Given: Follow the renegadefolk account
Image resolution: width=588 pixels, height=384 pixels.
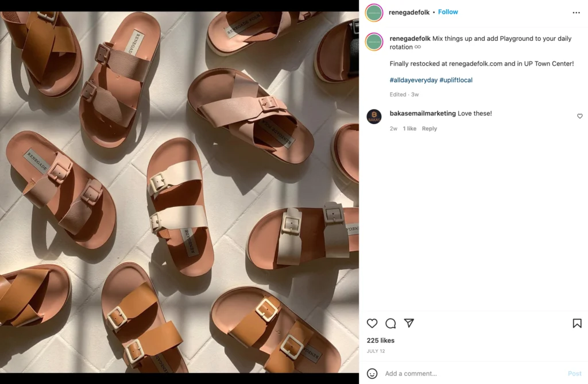Looking at the screenshot, I should pos(448,12).
